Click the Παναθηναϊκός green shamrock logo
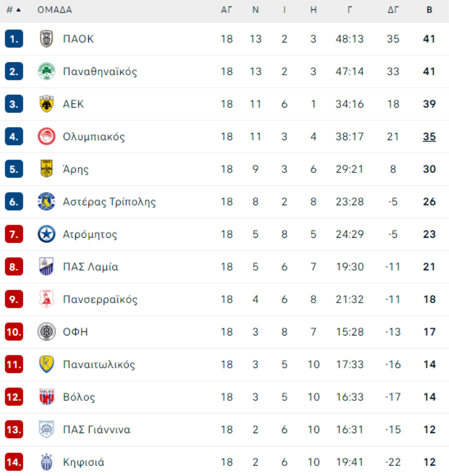 (x=46, y=71)
